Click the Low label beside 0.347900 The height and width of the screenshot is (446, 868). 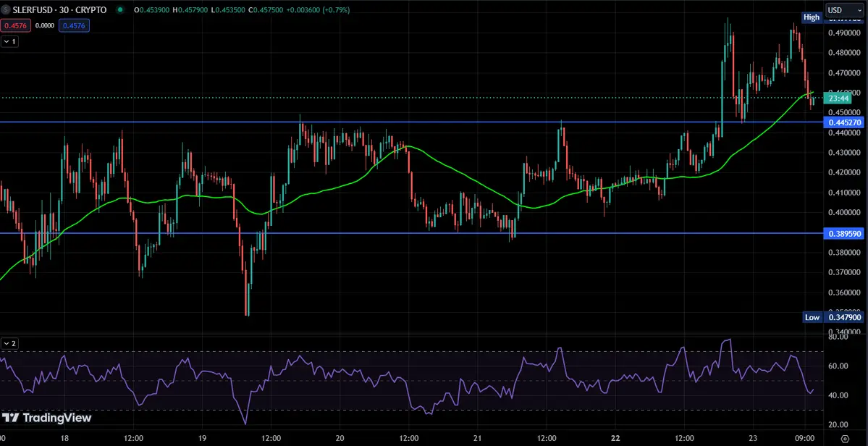(812, 317)
